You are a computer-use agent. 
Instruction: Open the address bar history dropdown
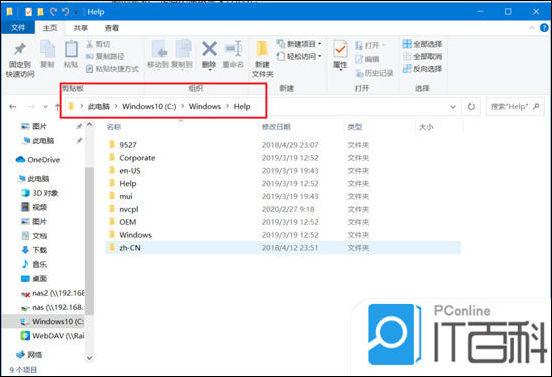[453, 107]
